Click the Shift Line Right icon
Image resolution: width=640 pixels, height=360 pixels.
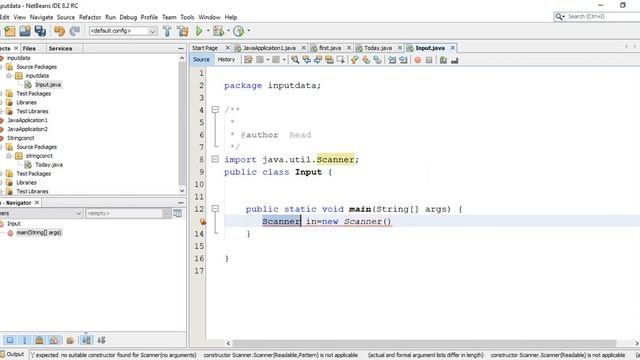[x=403, y=60]
